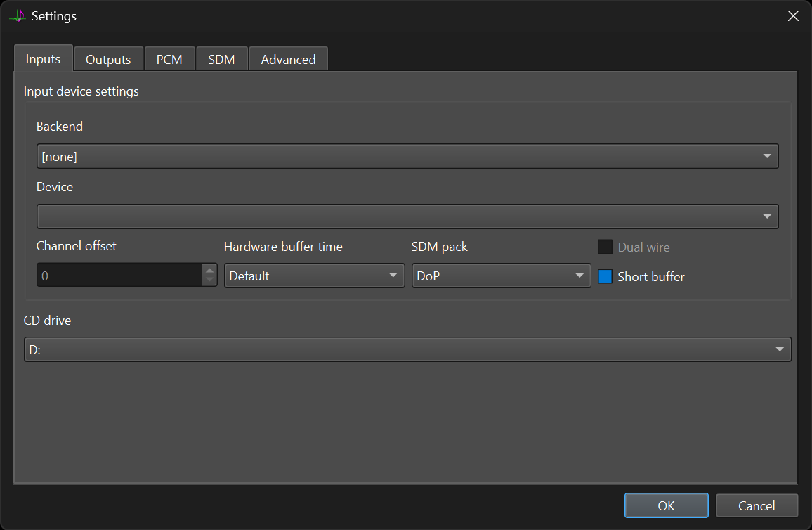Close the Settings dialog with the X
Image resolution: width=812 pixels, height=530 pixels.
(793, 16)
